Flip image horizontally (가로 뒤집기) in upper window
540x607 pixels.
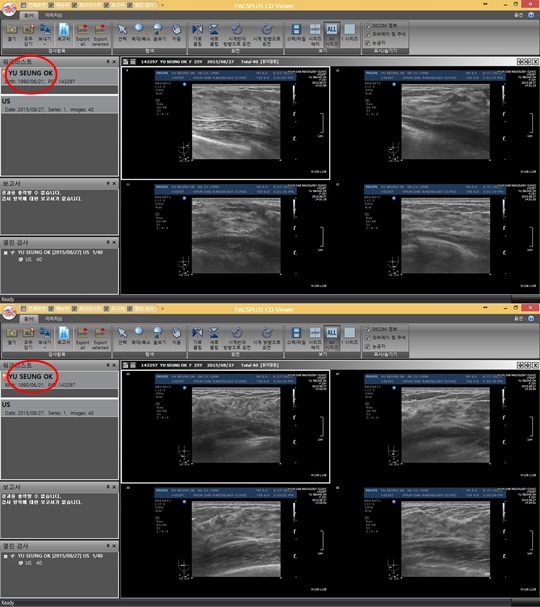coord(197,34)
